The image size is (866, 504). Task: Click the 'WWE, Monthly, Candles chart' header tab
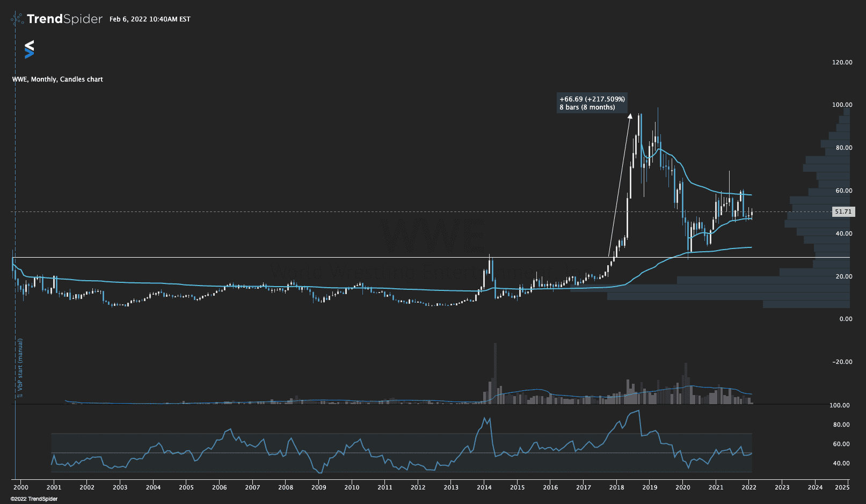pos(56,79)
